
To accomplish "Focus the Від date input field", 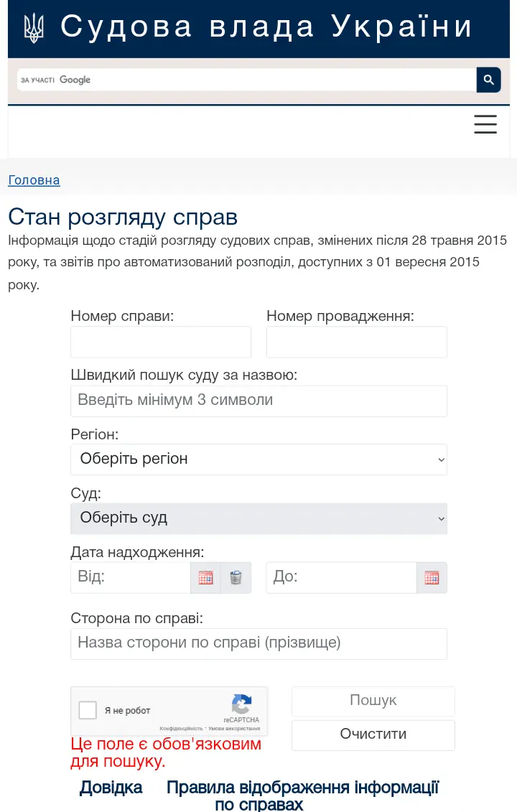I will pyautogui.click(x=131, y=577).
